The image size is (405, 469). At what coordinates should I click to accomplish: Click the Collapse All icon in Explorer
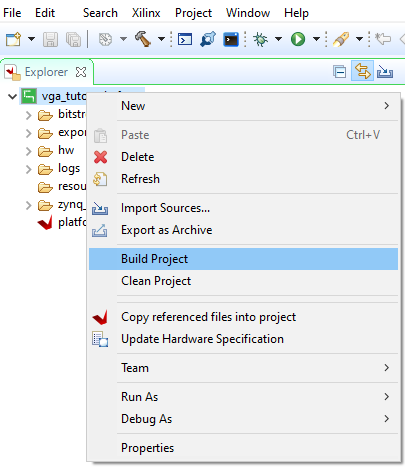(x=340, y=72)
